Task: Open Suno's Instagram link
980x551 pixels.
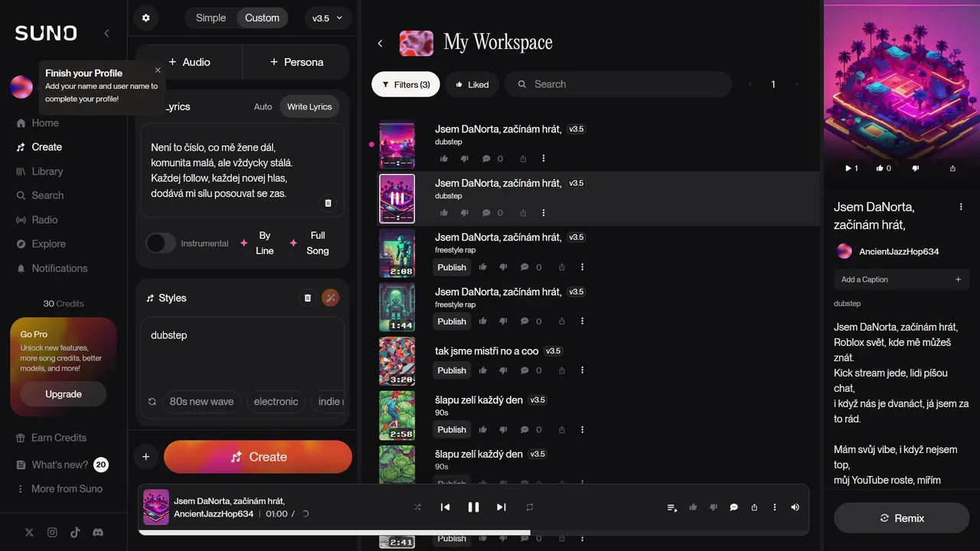Action: pos(52,533)
